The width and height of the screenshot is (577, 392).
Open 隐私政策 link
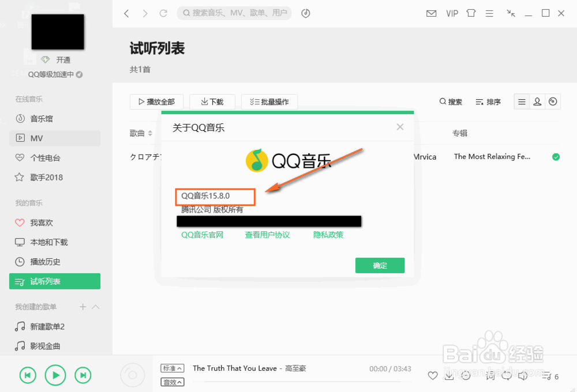pos(328,235)
